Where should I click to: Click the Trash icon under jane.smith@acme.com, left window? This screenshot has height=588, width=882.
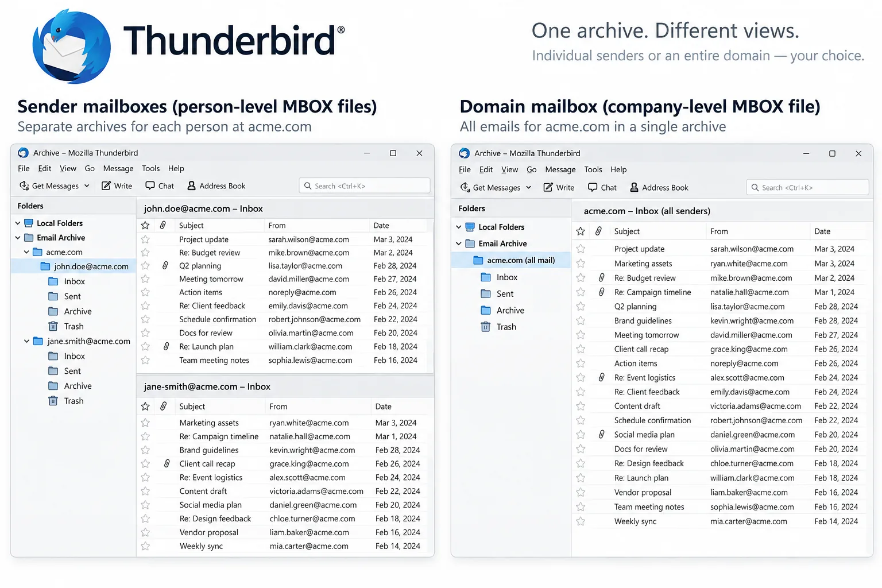coord(53,401)
